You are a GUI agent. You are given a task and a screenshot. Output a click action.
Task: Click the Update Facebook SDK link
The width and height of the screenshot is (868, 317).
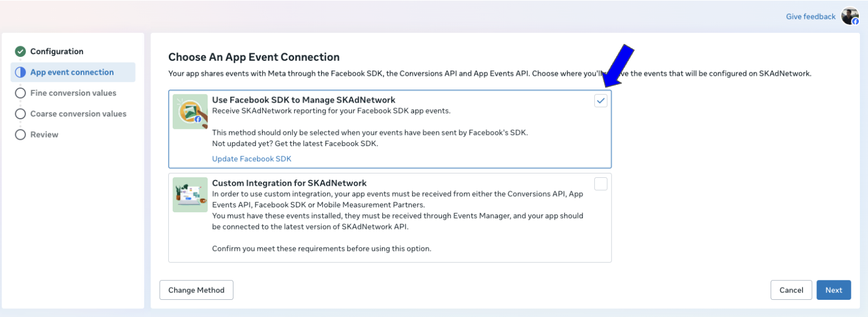click(252, 158)
